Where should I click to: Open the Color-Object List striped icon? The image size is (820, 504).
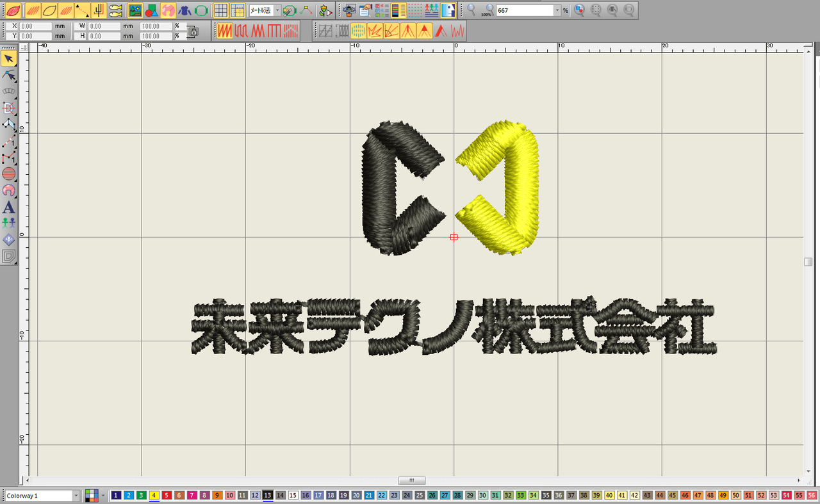pyautogui.click(x=398, y=10)
